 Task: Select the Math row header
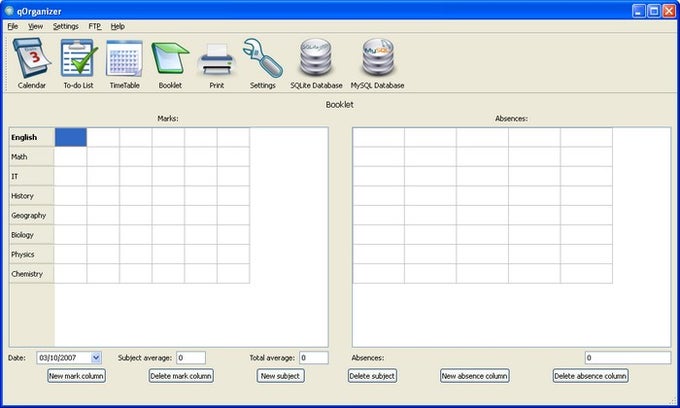pyautogui.click(x=32, y=157)
